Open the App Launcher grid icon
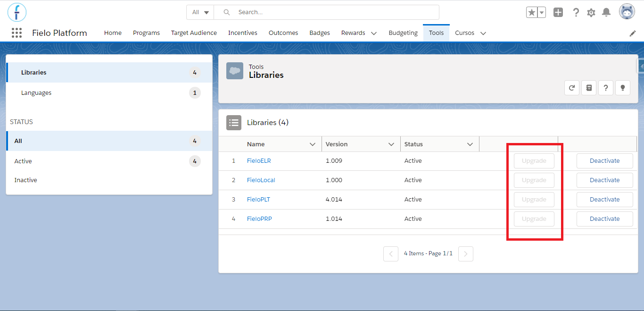The height and width of the screenshot is (311, 644). [x=17, y=33]
